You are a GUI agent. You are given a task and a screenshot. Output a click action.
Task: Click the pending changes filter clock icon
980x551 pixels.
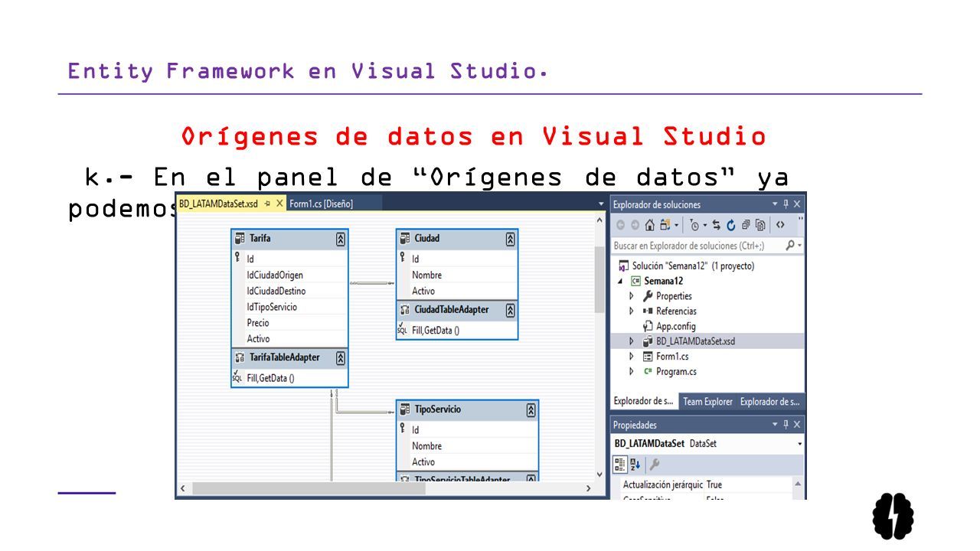pos(694,225)
